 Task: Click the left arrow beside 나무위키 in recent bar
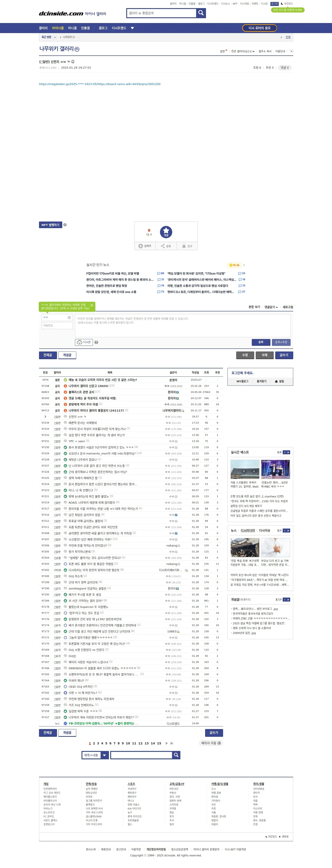point(60,37)
